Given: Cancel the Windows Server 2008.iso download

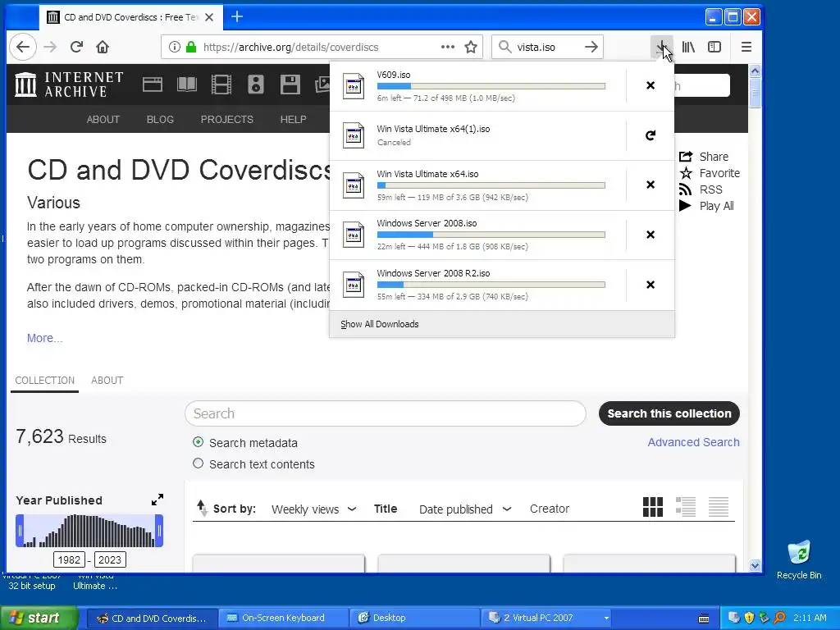Looking at the screenshot, I should (651, 235).
